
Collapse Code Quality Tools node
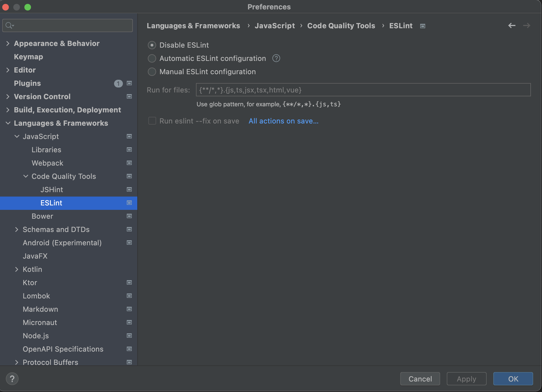tap(26, 176)
